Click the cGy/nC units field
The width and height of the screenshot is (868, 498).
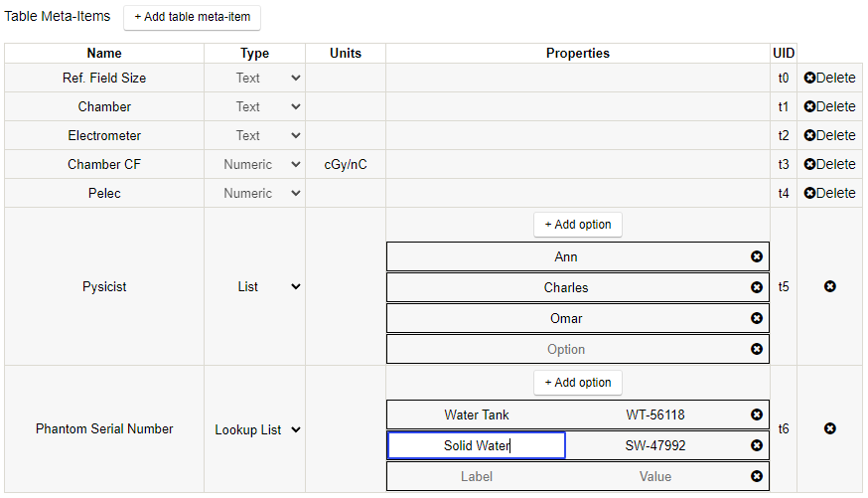click(346, 164)
